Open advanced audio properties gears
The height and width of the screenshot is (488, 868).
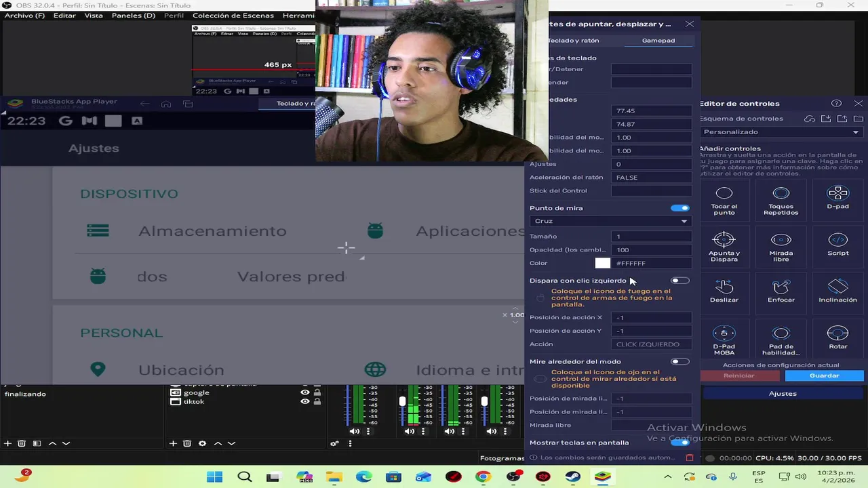334,444
